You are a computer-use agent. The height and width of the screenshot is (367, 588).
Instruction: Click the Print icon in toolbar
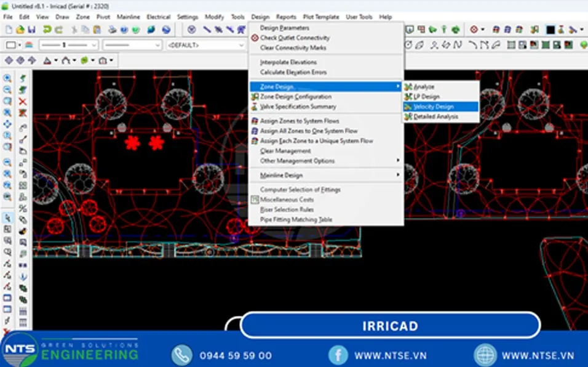coord(112,30)
